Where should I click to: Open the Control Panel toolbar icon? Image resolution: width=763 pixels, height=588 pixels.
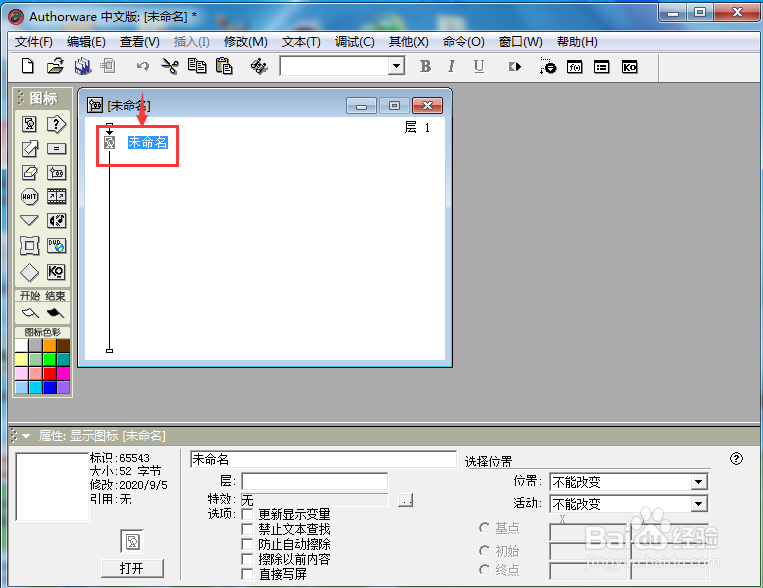547,66
